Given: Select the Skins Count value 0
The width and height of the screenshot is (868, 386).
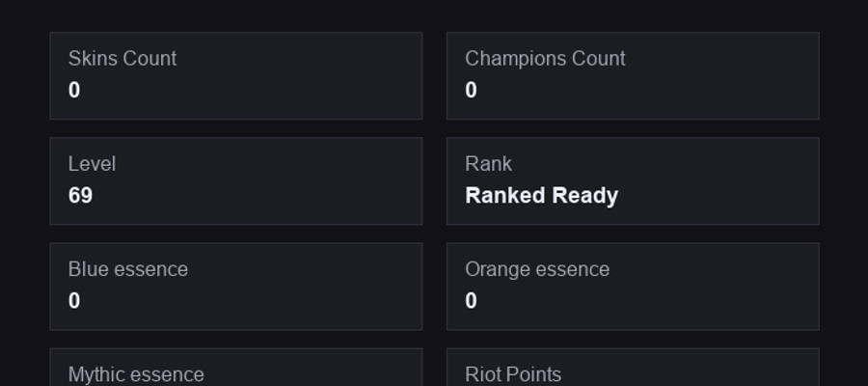Looking at the screenshot, I should 74,91.
